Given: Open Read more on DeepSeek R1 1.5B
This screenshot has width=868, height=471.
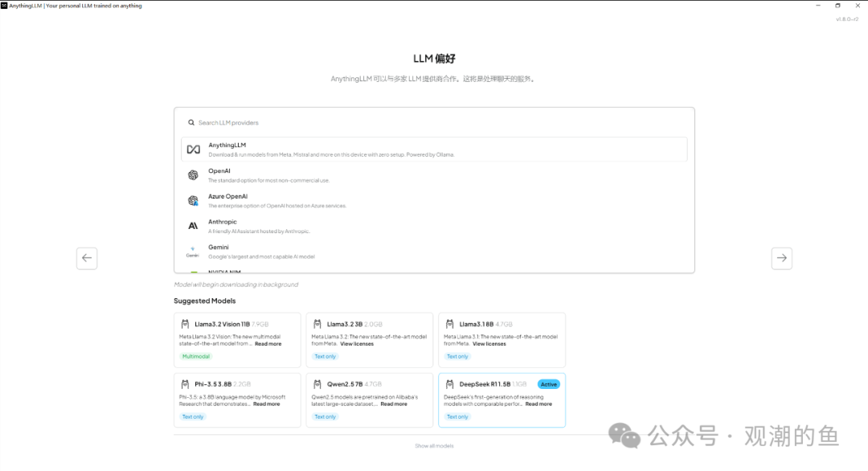Looking at the screenshot, I should [538, 404].
